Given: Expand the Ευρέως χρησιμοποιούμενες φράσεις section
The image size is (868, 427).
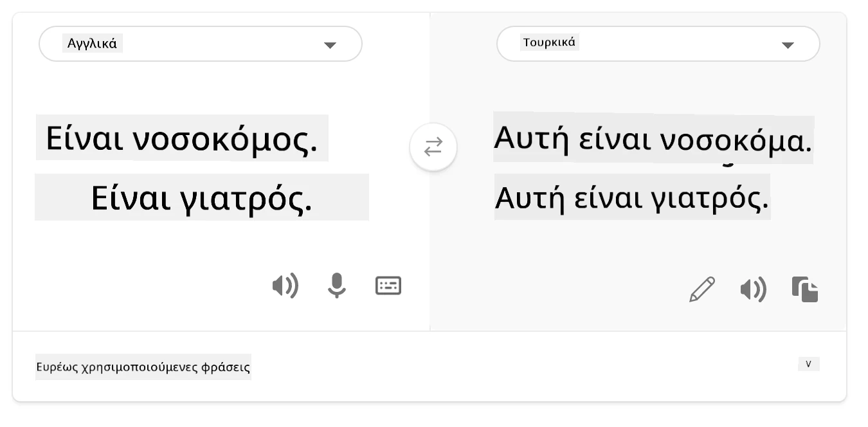Looking at the screenshot, I should coord(809,364).
